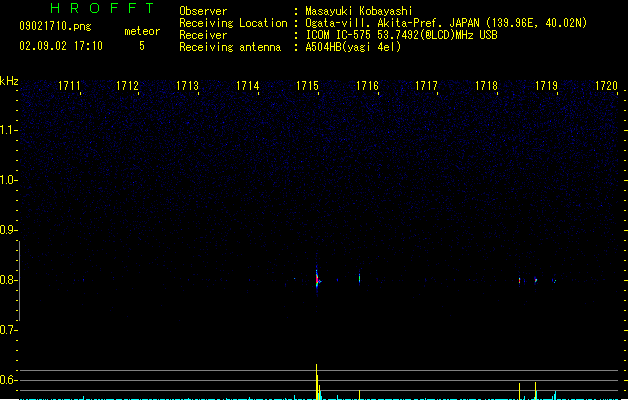629x400 pixels.
Task: Click the 0.7 frequency axis label
Action: [x=8, y=330]
